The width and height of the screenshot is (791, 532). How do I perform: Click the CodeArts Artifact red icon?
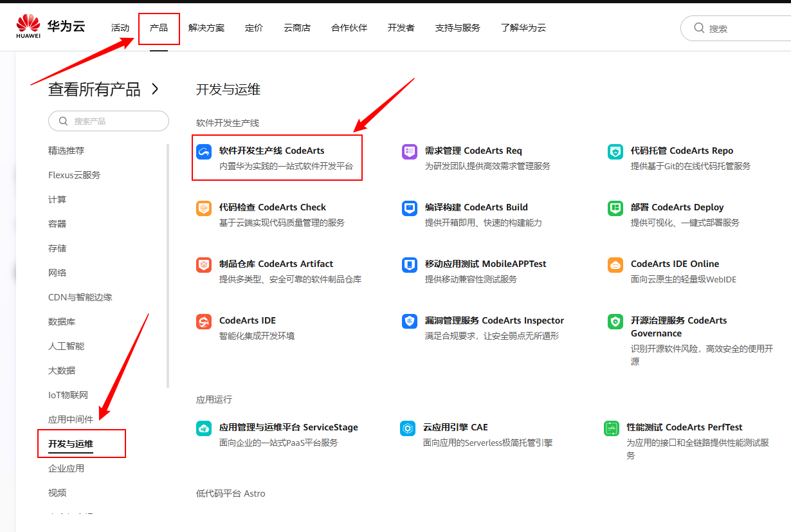click(x=204, y=265)
